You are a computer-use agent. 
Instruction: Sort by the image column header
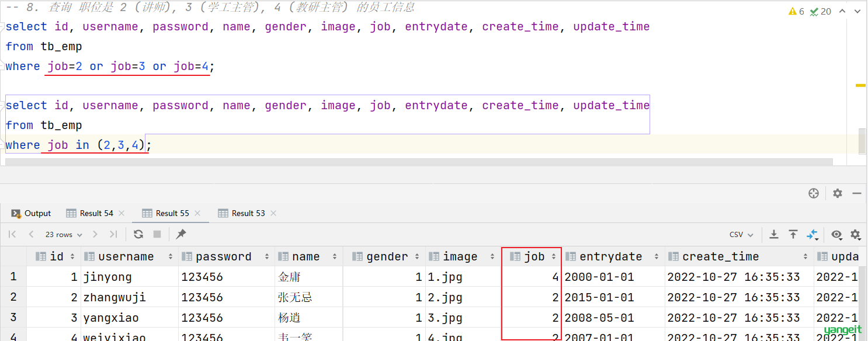(463, 256)
